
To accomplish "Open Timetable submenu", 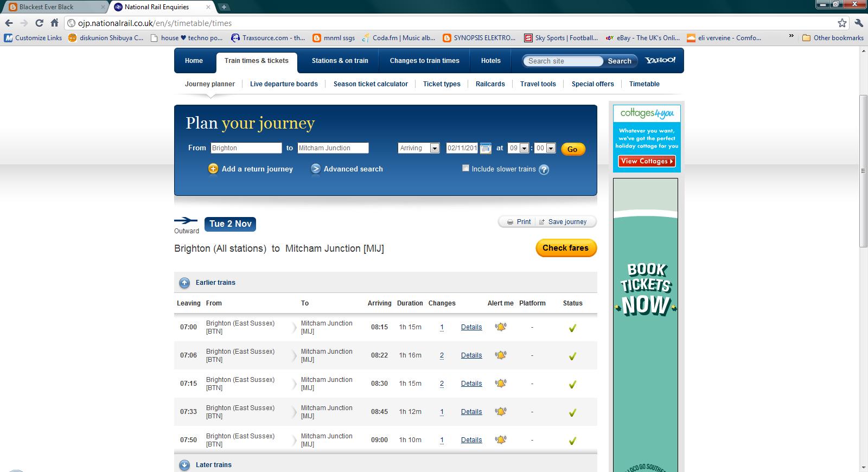I will (644, 84).
